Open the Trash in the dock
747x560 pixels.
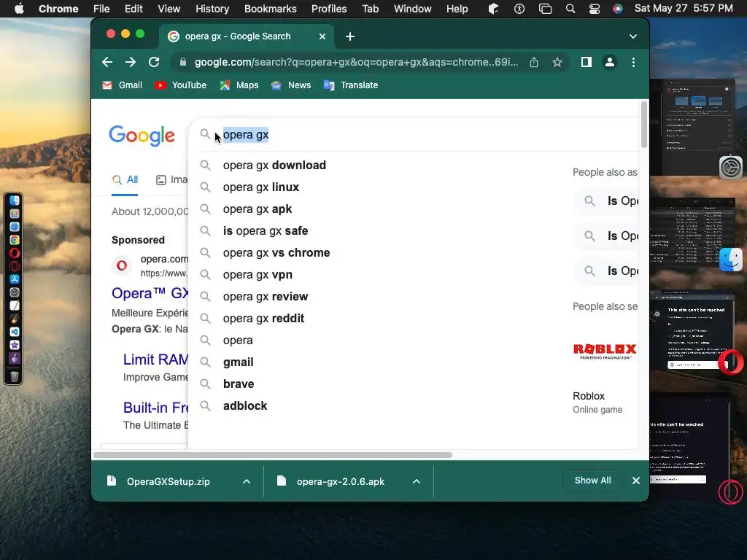(15, 377)
